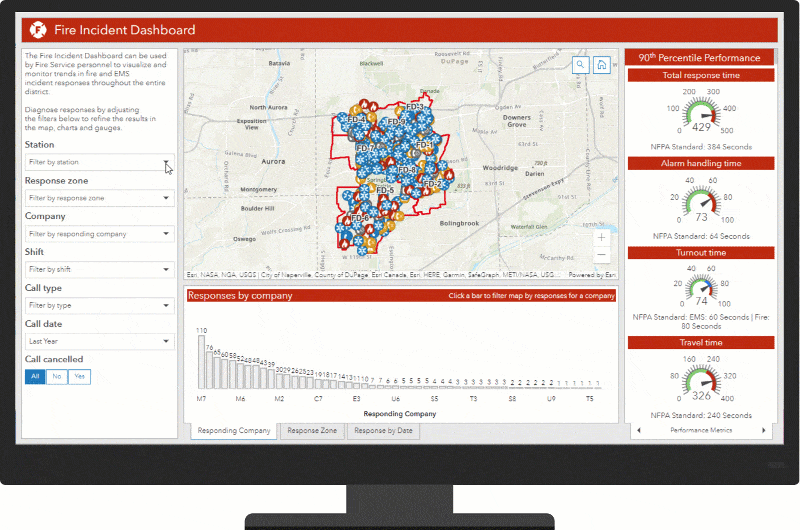Click the Woodridge label on map
The height and width of the screenshot is (530, 800).
point(500,168)
